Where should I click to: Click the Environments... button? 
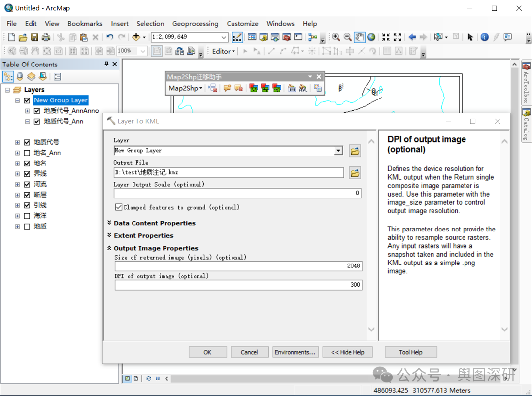coord(296,352)
